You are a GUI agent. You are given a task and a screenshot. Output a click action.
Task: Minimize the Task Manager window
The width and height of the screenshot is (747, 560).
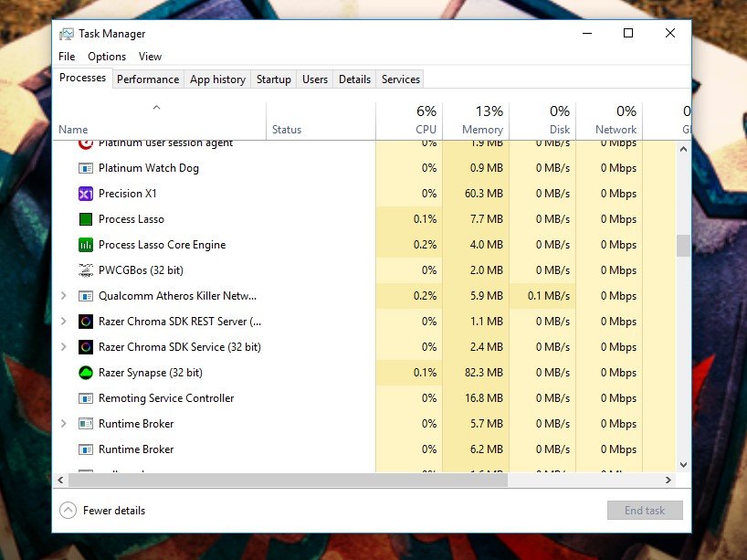click(587, 33)
